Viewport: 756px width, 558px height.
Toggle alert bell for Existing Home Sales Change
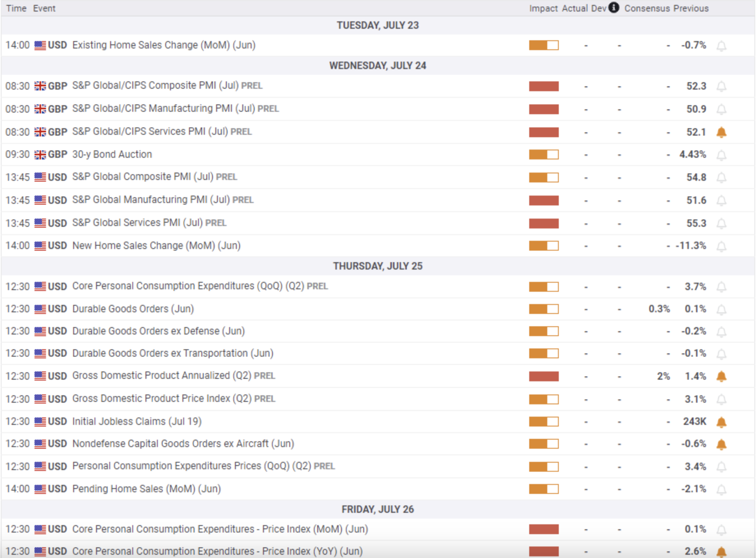coord(721,46)
